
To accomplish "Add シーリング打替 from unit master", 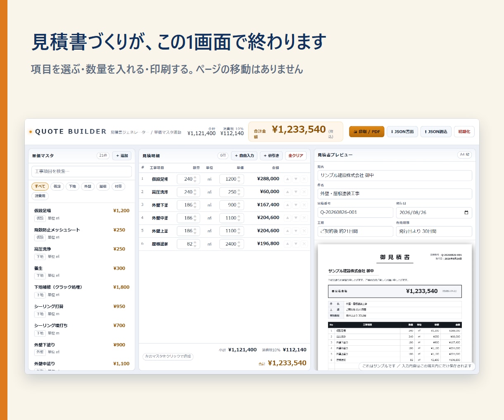I will pos(81,310).
